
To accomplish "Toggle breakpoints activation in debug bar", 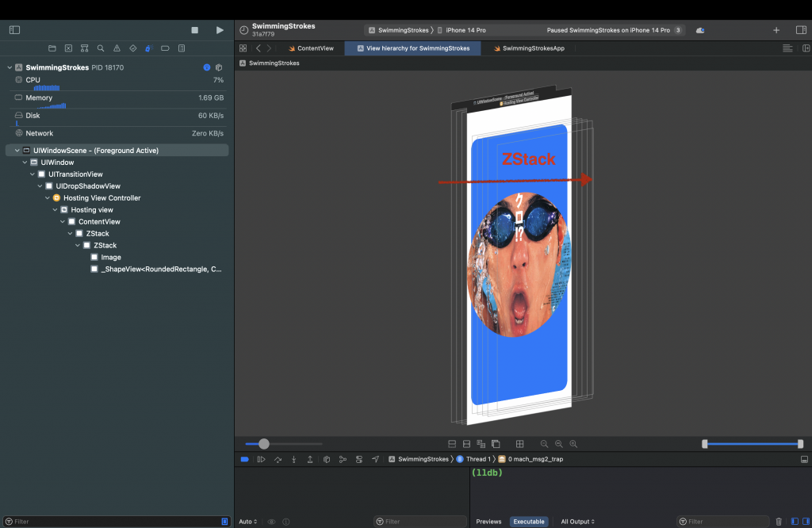I will pos(245,459).
